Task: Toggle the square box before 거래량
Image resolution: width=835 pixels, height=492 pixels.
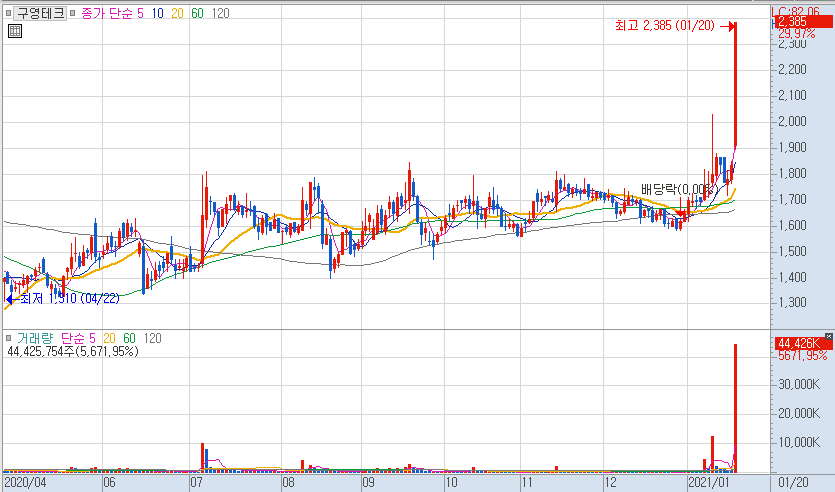Action: click(9, 338)
